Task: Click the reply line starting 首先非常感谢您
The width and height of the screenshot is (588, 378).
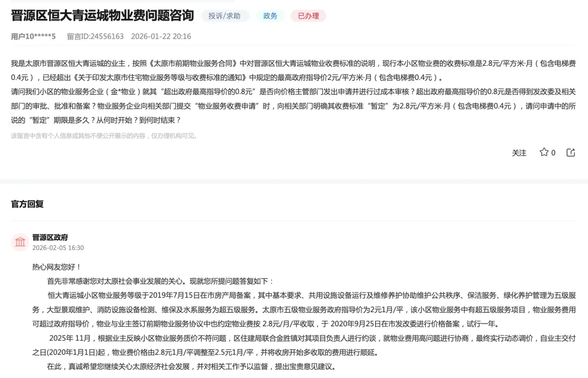Action: 161,281
